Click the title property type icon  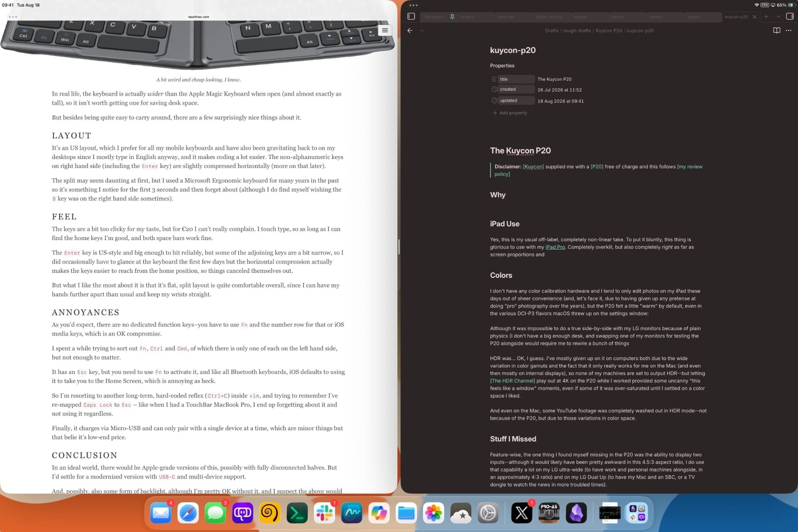click(x=494, y=79)
